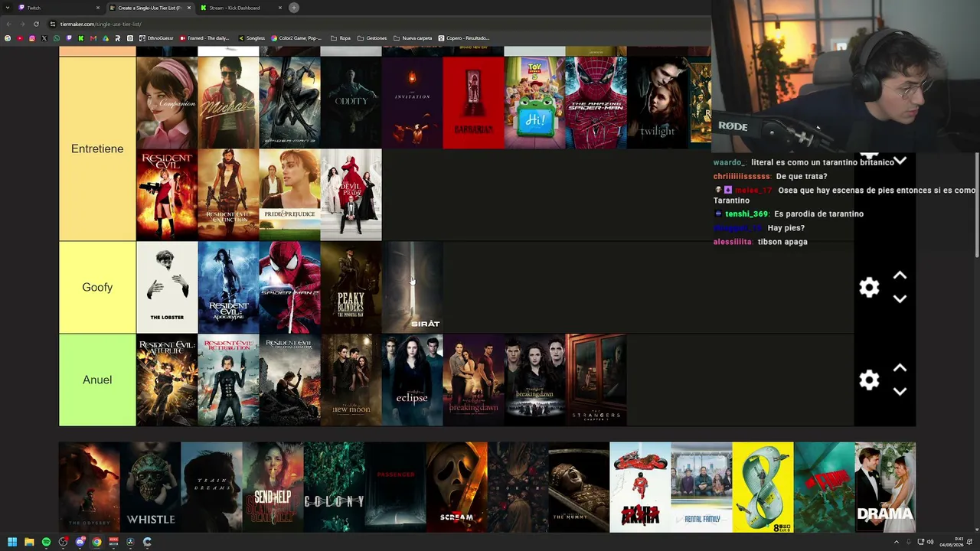Close the Twitch tab
The width and height of the screenshot is (980, 551).
(x=98, y=8)
